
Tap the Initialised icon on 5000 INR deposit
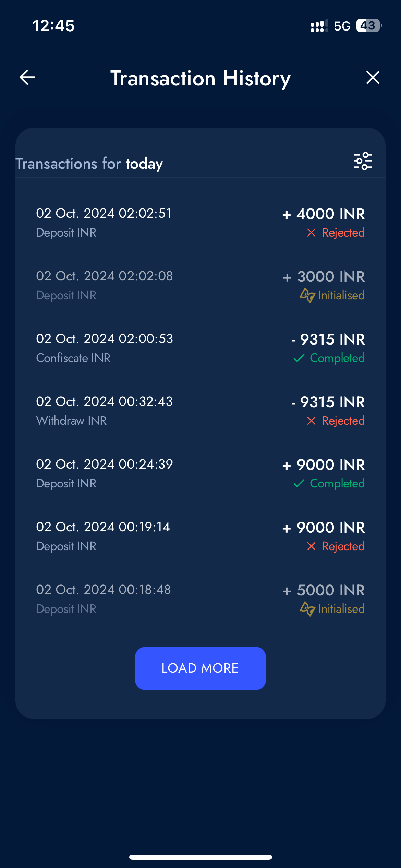coord(307,609)
